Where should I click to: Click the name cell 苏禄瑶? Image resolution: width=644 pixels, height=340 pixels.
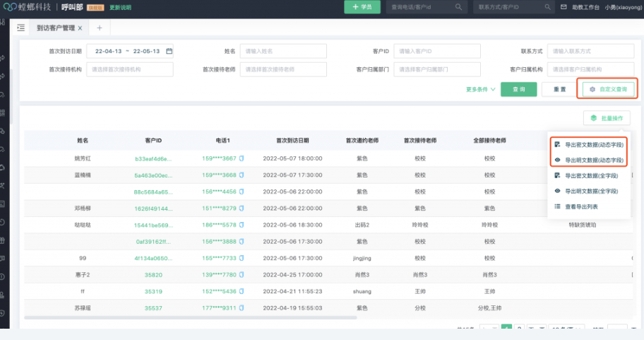(83, 308)
